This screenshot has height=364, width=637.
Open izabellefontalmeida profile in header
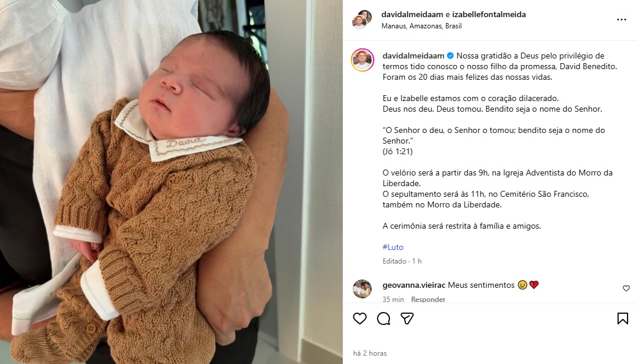coord(489,14)
